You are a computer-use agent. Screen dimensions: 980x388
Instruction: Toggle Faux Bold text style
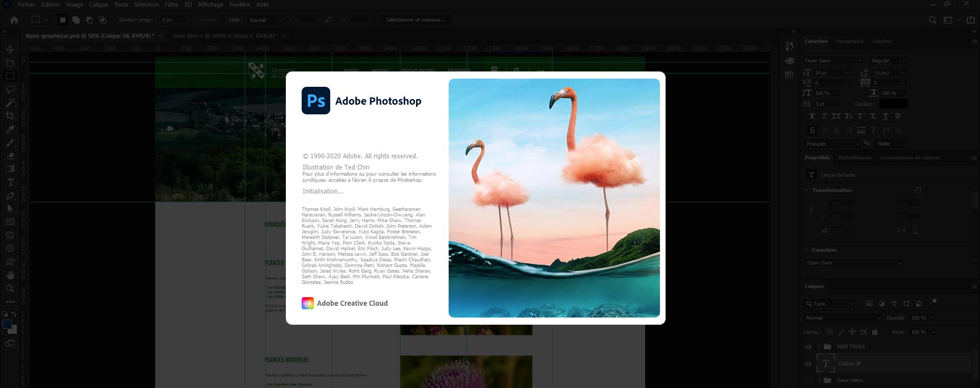[812, 116]
